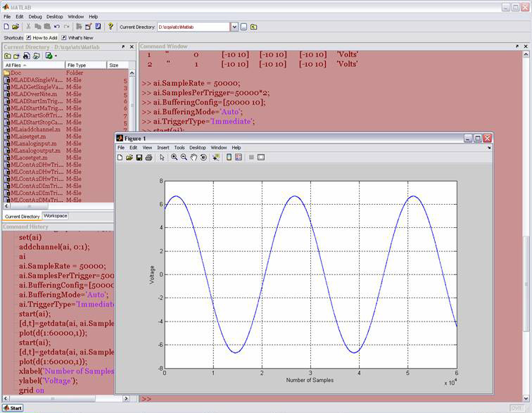Undock the Command Window with arrow icon
The height and width of the screenshot is (413, 532).
pos(517,46)
